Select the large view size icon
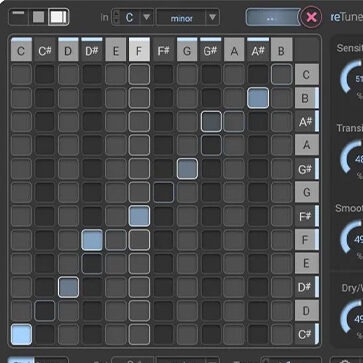This screenshot has height=363, width=363. pos(58,17)
